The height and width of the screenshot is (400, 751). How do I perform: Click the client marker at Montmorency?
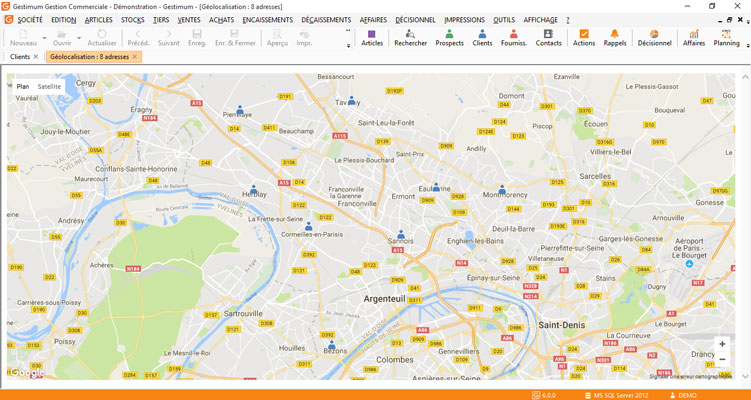click(x=502, y=189)
